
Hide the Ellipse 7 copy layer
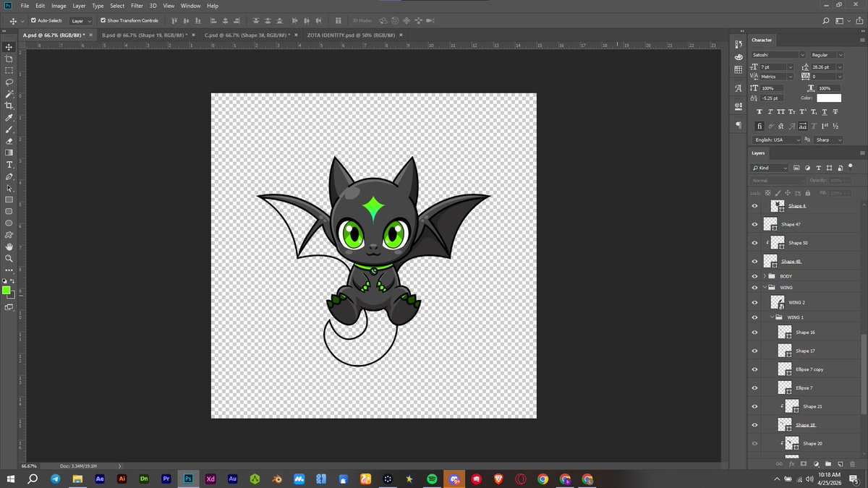click(x=754, y=369)
